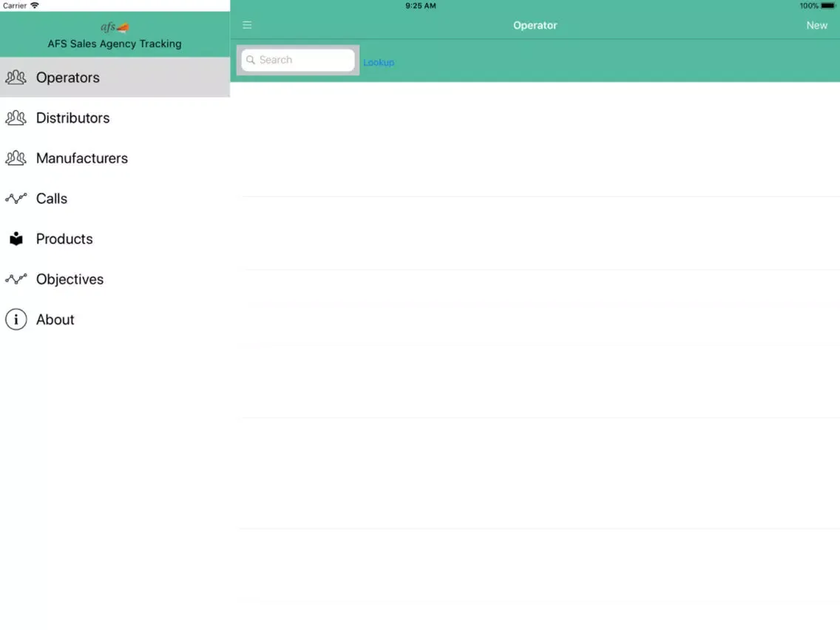Check the battery status icon
Viewport: 840px width, 630px height.
tap(828, 6)
